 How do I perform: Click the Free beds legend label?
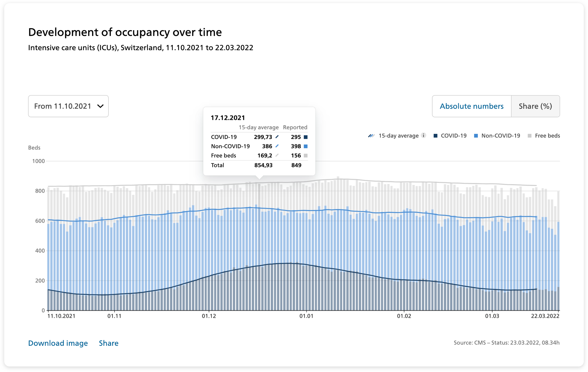point(547,136)
